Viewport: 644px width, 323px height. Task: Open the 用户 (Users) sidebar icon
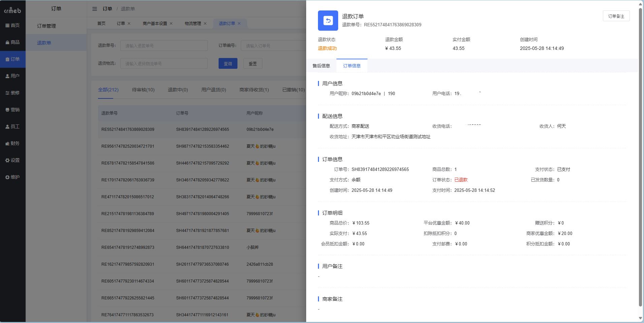[x=13, y=76]
